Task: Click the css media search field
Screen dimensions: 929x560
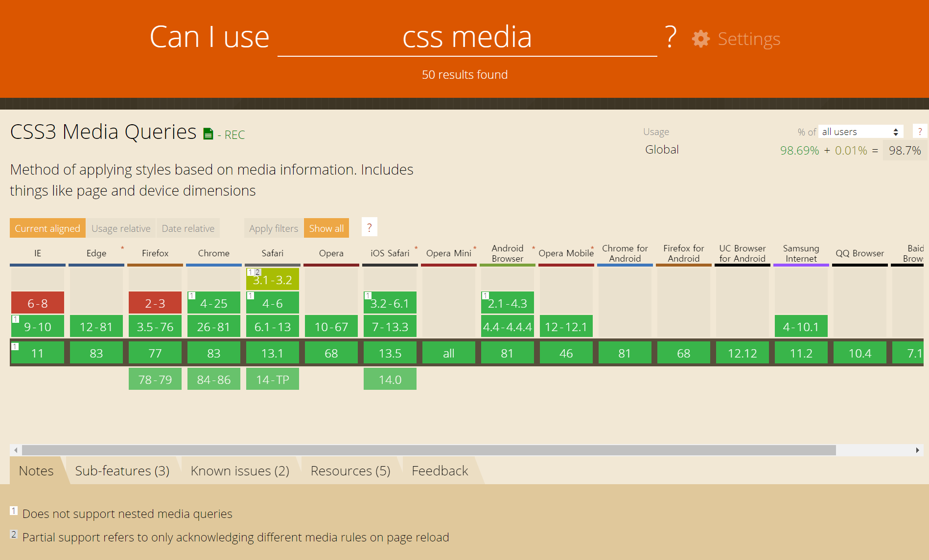Action: click(467, 38)
